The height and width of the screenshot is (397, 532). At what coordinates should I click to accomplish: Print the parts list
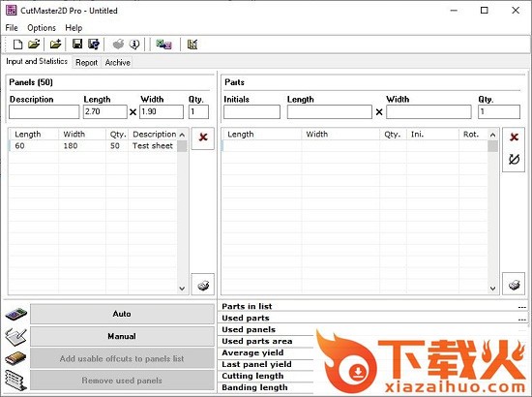coord(514,284)
